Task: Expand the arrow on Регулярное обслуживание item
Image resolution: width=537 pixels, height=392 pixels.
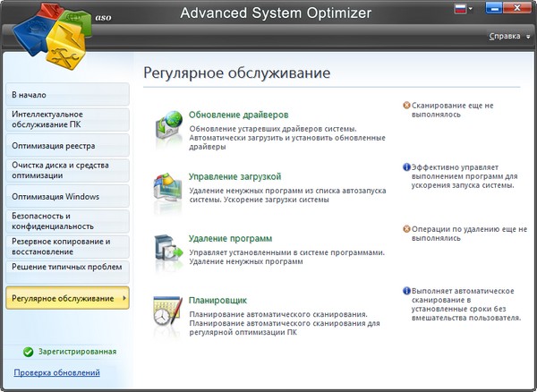Action: [124, 298]
